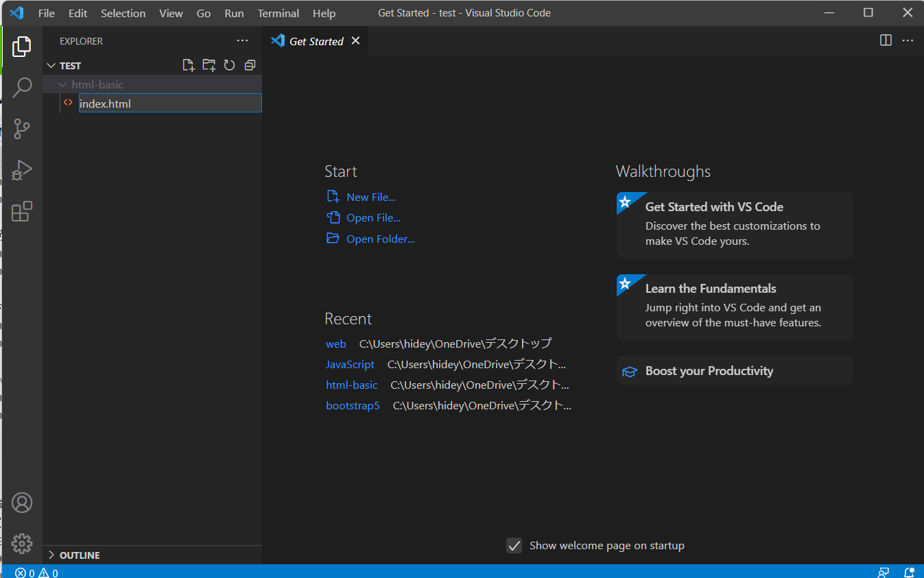Image resolution: width=924 pixels, height=578 pixels.
Task: Open the Edit menu
Action: [78, 13]
